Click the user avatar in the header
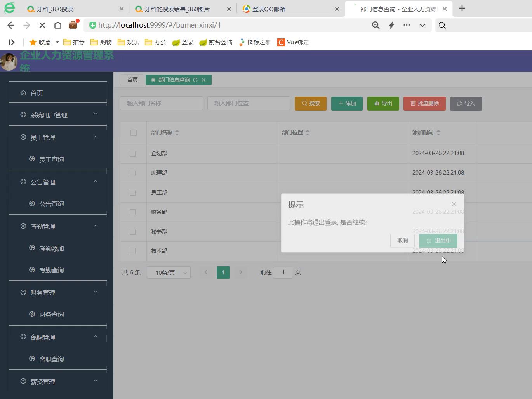Viewport: 532px width, 399px height. pyautogui.click(x=9, y=62)
